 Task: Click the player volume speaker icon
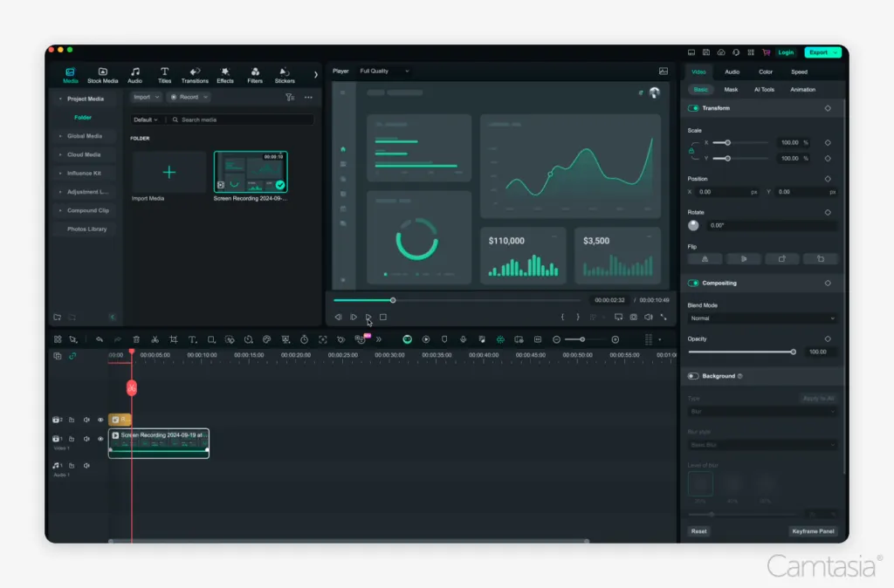tap(649, 317)
